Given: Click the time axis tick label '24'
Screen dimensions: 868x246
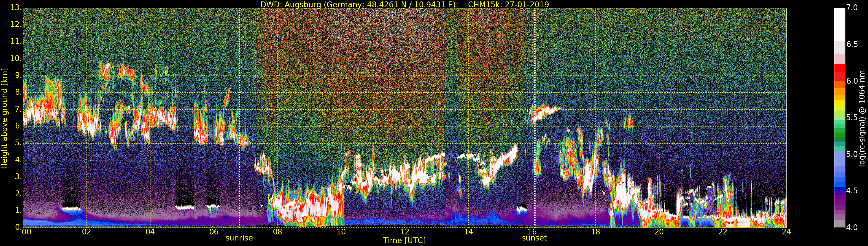Looking at the screenshot, I should (786, 232).
